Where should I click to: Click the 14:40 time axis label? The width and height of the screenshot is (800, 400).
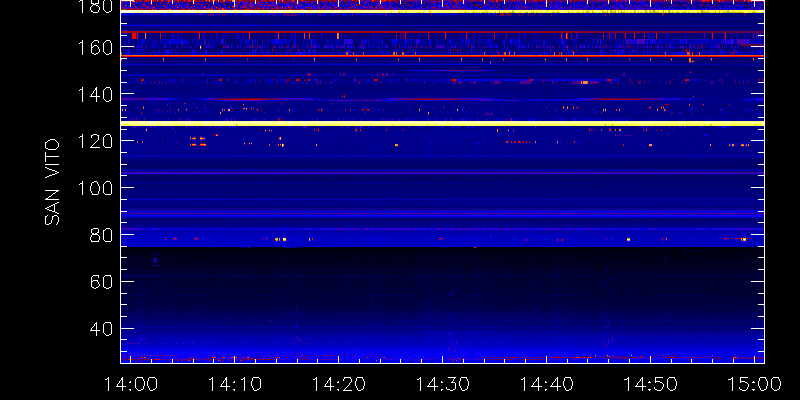546,384
